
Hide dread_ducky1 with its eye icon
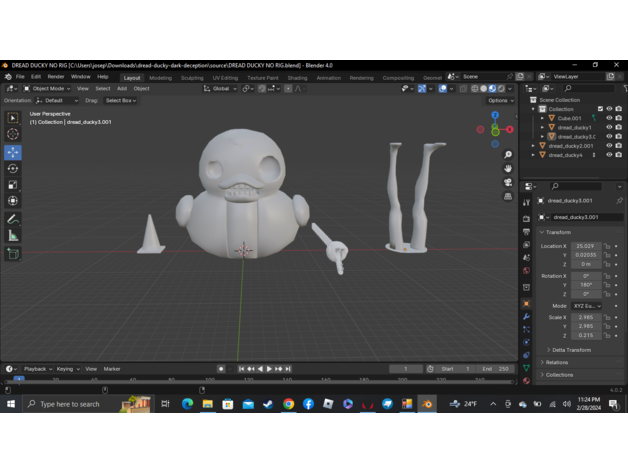coord(609,127)
